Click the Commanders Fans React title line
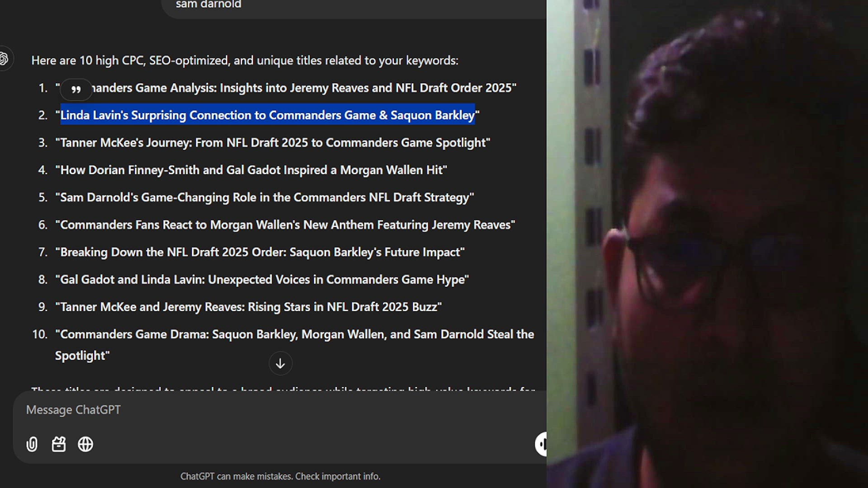This screenshot has height=488, width=868. (285, 225)
